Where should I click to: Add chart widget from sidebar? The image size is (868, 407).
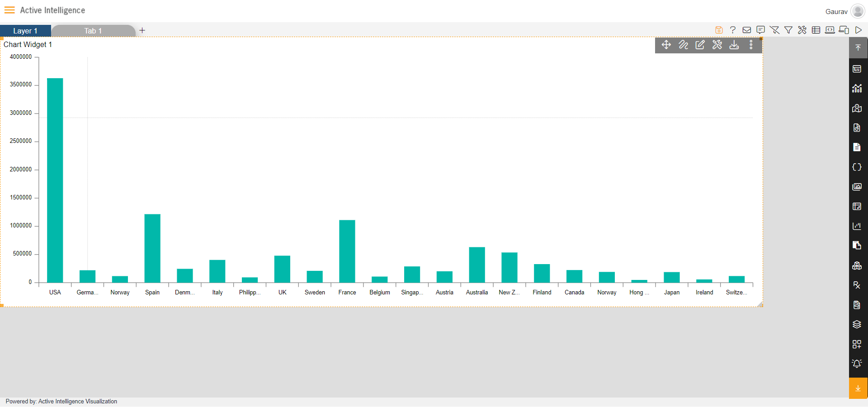857,88
